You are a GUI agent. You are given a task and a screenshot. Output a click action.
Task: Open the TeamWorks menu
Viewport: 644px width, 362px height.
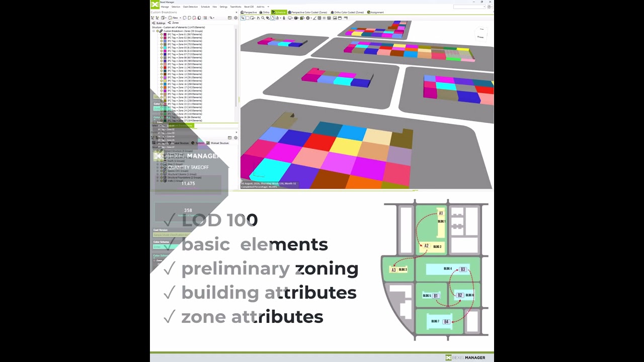click(x=235, y=7)
